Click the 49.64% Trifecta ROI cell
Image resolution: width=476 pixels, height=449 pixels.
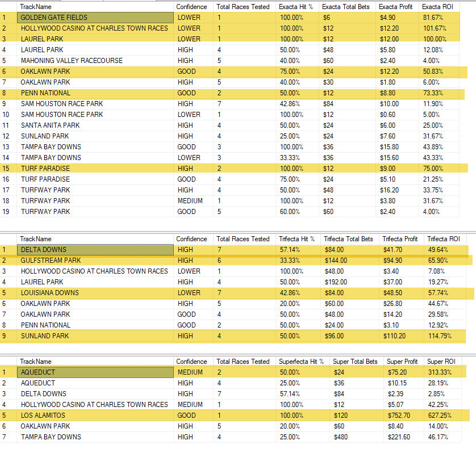tap(445, 250)
